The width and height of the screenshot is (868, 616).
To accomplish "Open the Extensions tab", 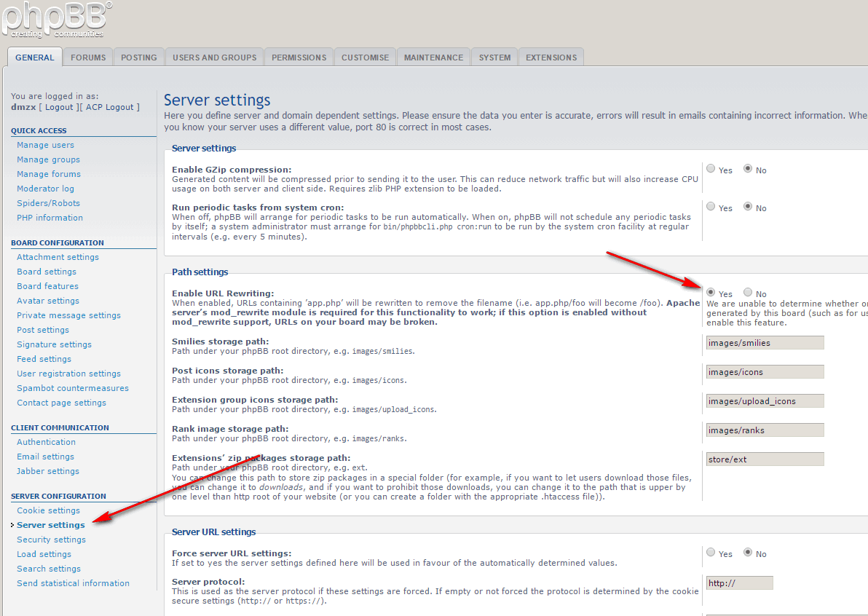I will pyautogui.click(x=551, y=58).
